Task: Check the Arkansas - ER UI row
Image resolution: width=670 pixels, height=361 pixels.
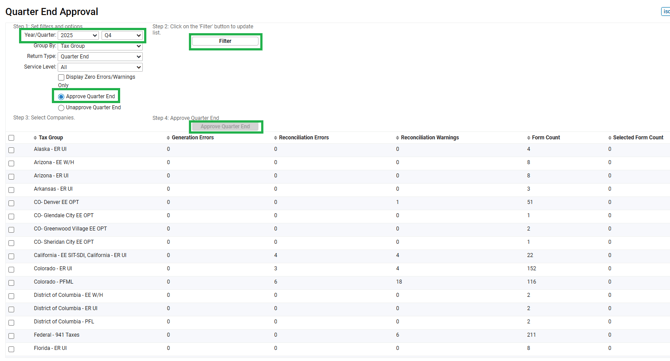Action: pos(11,190)
